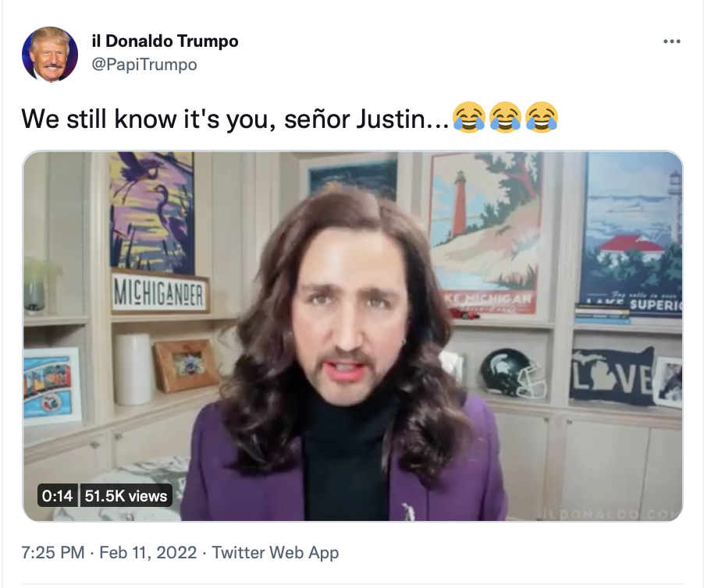Click the profile avatar of il Donaldo Trumpo
This screenshot has width=704, height=588.
(x=50, y=55)
